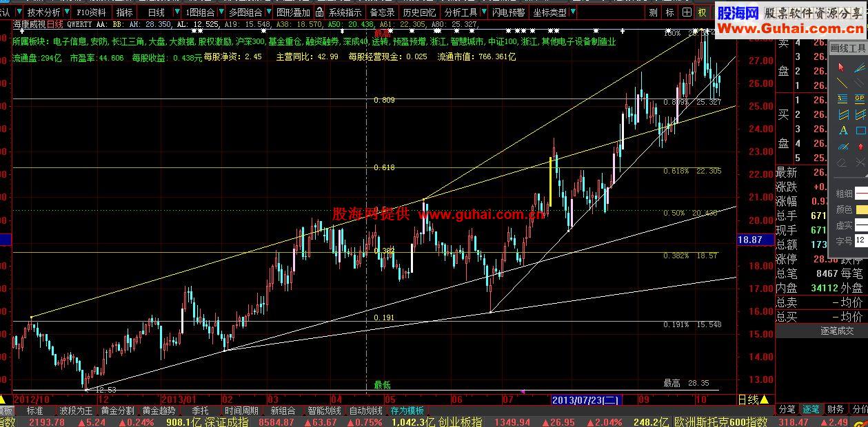Select the blue rectangle drawing tool
The image size is (868, 427).
click(x=860, y=130)
